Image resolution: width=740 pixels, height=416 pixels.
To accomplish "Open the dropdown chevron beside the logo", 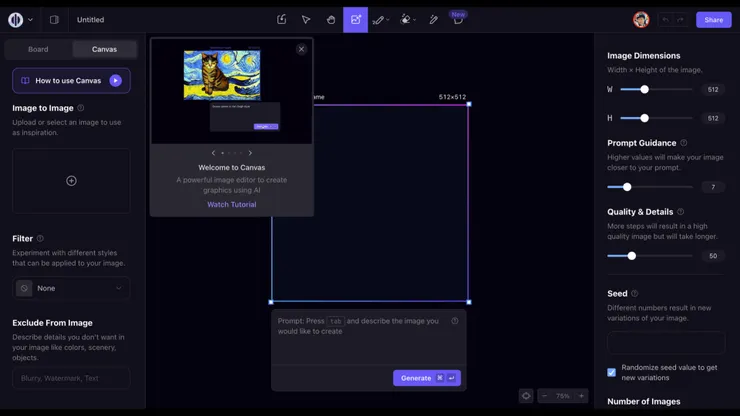I will pyautogui.click(x=31, y=20).
